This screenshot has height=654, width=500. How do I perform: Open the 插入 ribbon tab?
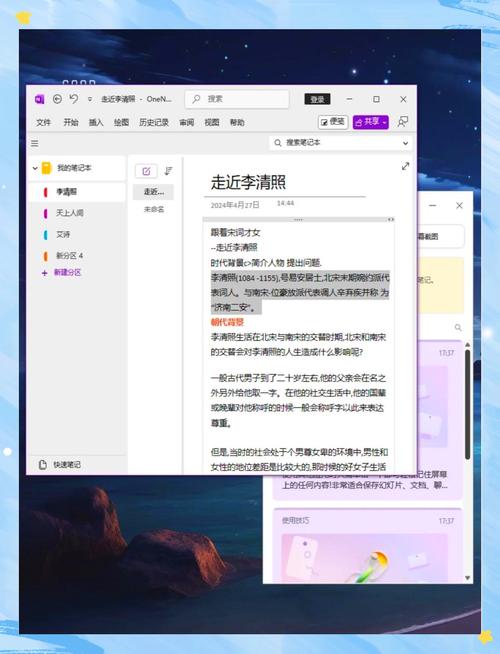pos(95,122)
